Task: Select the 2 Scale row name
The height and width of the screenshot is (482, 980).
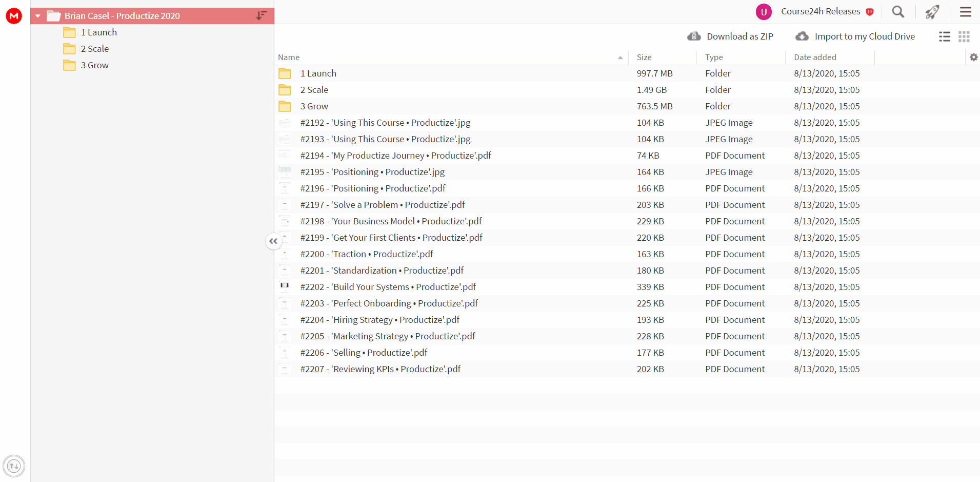Action: (x=314, y=90)
